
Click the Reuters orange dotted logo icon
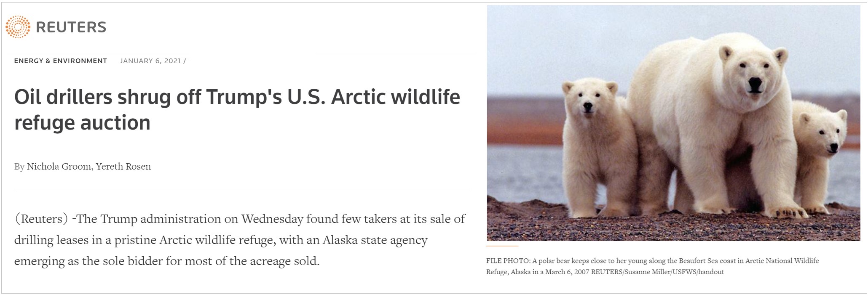pyautogui.click(x=18, y=27)
